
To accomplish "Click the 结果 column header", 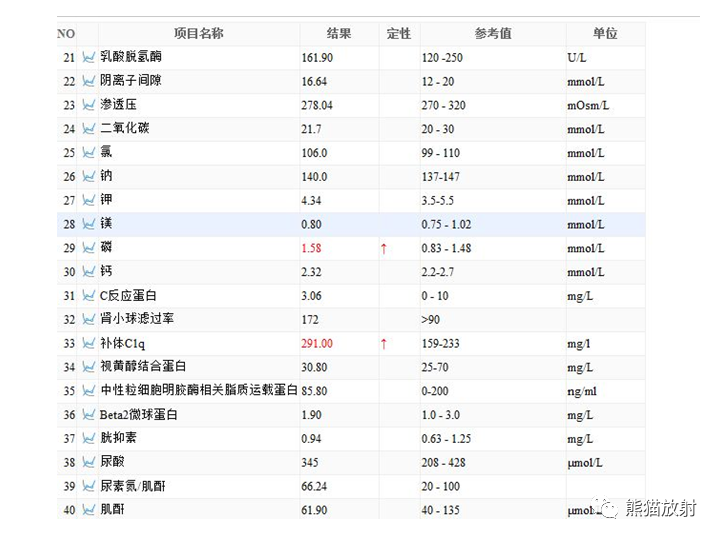I will (339, 33).
